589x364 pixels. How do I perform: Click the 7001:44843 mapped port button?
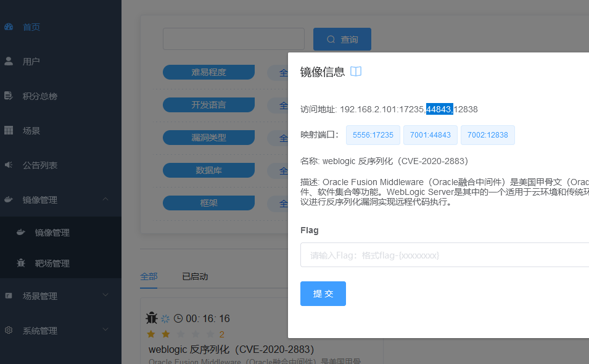430,134
